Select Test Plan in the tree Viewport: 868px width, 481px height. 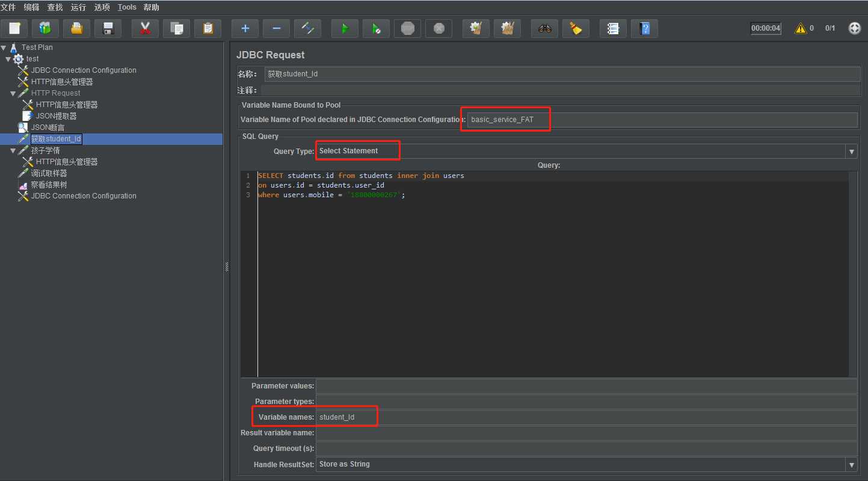click(37, 47)
